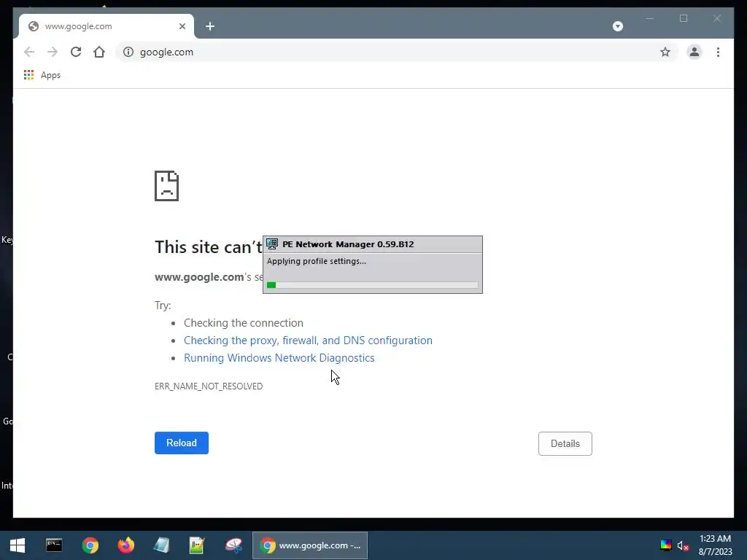Click the browser back arrow
The height and width of the screenshot is (560, 747).
29,52
